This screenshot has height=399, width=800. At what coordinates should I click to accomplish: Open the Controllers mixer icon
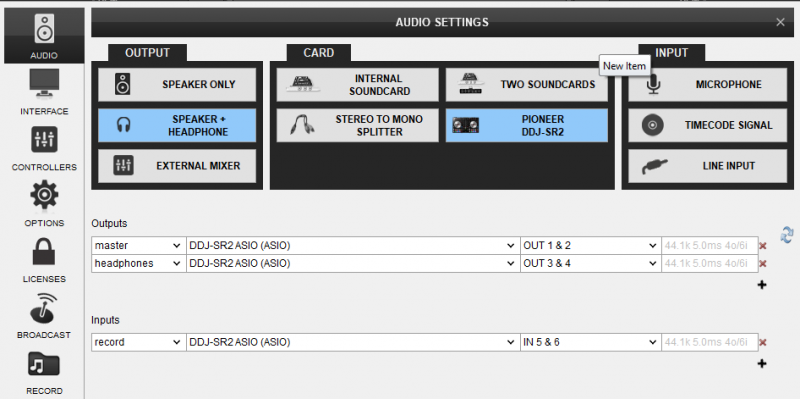[44, 140]
